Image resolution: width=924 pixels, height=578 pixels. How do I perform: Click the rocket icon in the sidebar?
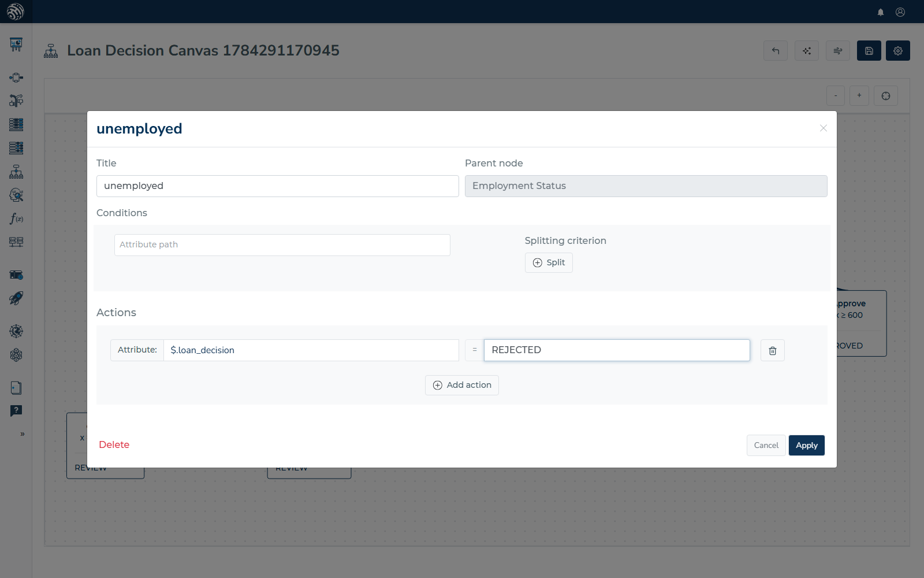coord(16,298)
